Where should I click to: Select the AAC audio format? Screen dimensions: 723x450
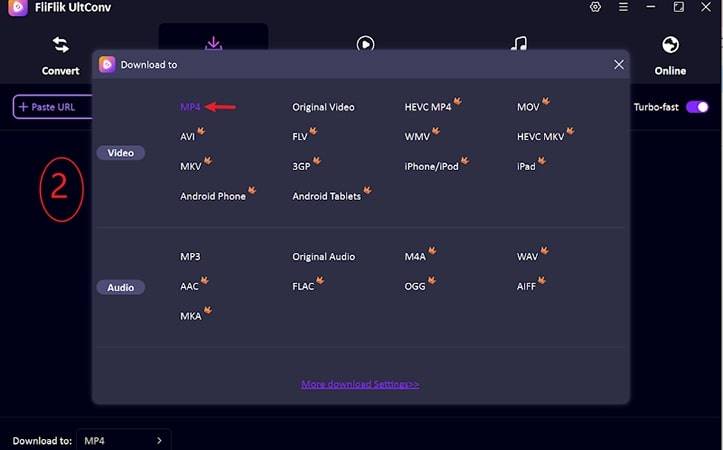click(x=189, y=286)
